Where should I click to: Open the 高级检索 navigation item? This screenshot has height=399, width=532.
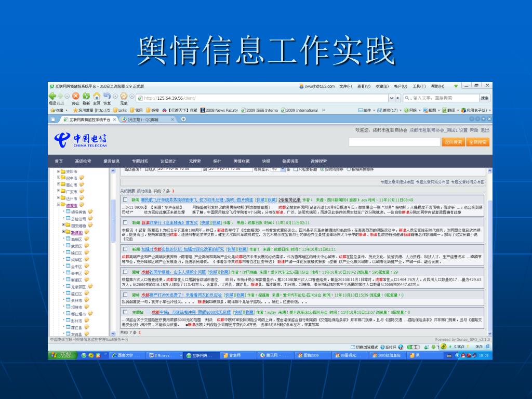pos(83,161)
